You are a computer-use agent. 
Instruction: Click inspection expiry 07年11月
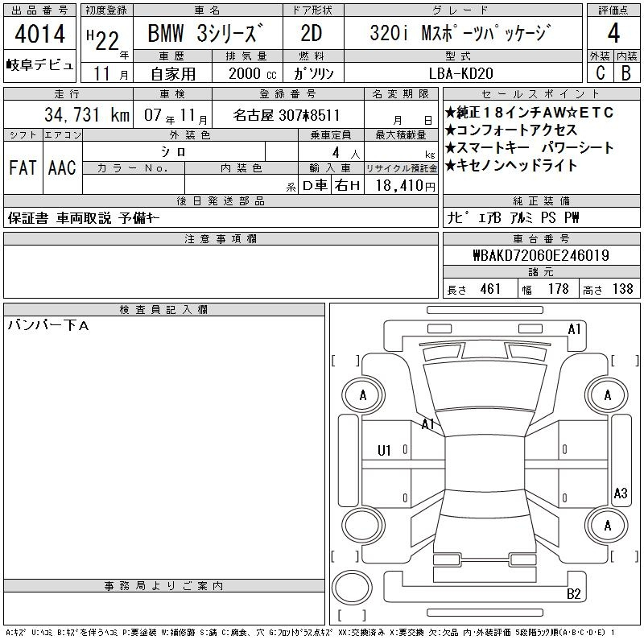tap(175, 115)
